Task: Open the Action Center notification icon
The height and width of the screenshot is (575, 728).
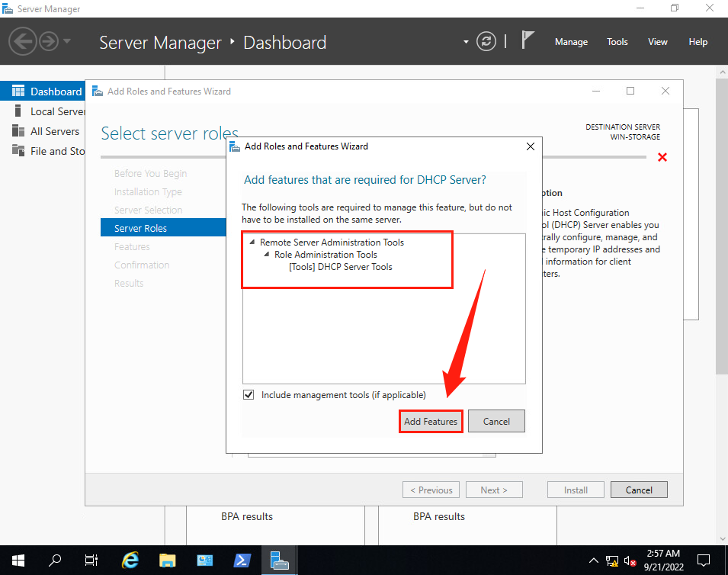Action: click(x=704, y=561)
